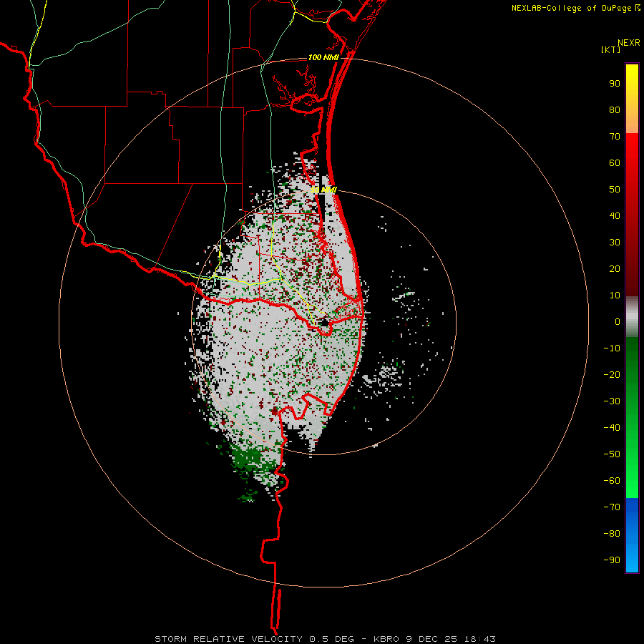644x644 pixels.
Task: Click the NEXR label above the legend
Action: click(629, 43)
